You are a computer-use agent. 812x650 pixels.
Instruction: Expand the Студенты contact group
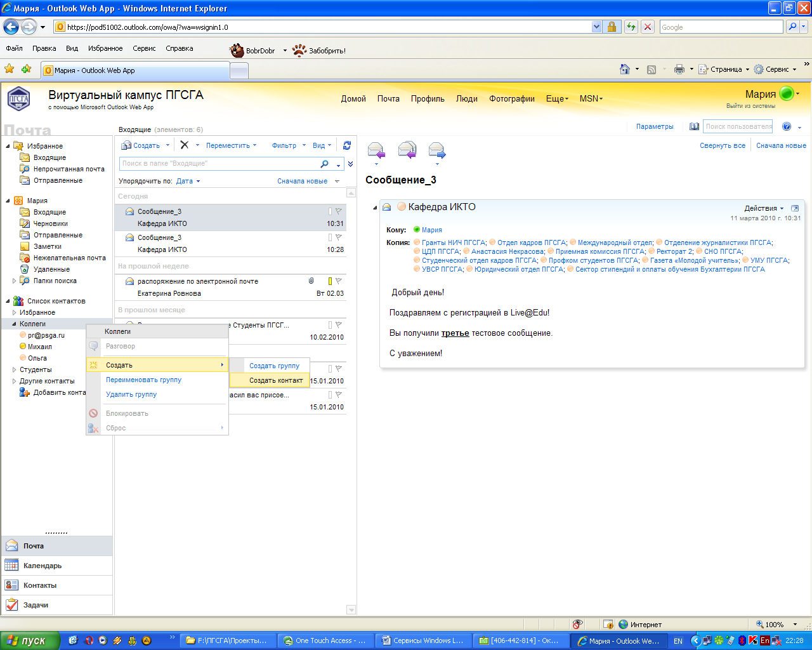[x=15, y=369]
